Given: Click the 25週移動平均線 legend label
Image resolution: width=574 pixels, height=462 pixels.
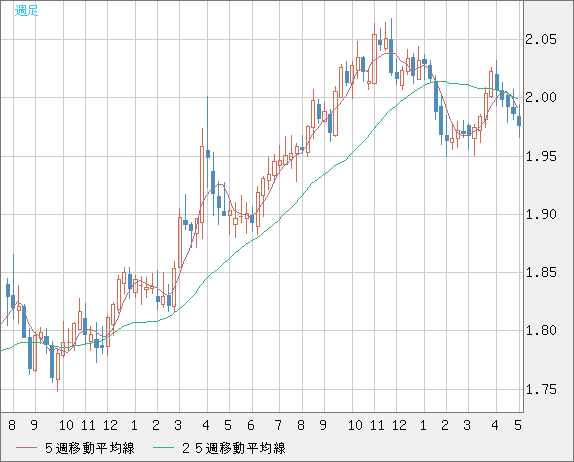Looking at the screenshot, I should [234, 448].
